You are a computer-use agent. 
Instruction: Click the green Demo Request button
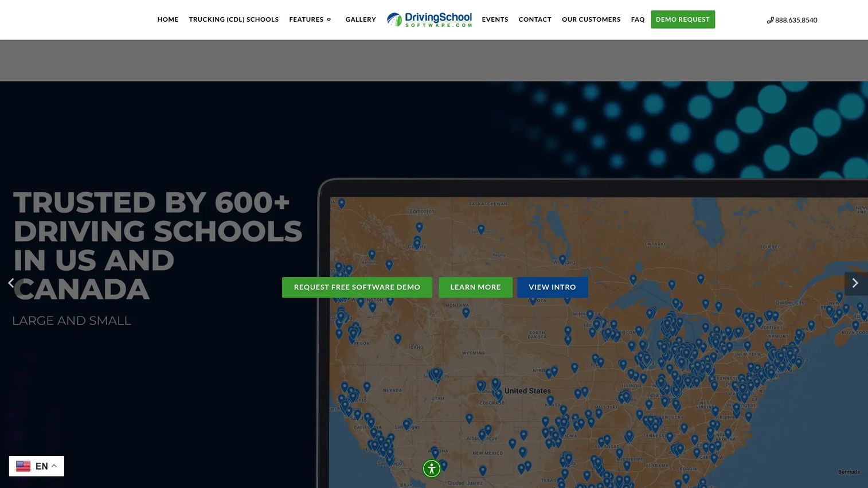(683, 19)
